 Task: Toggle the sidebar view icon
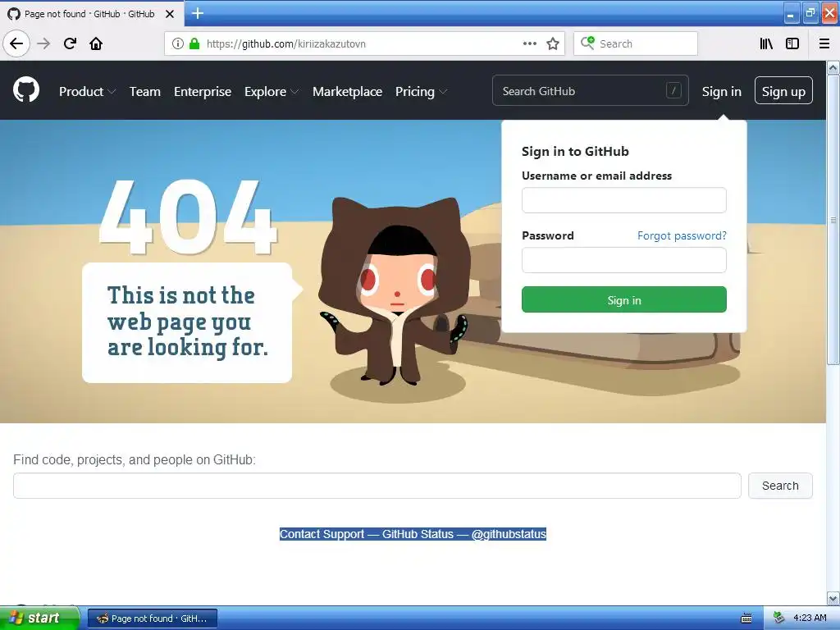(x=792, y=43)
